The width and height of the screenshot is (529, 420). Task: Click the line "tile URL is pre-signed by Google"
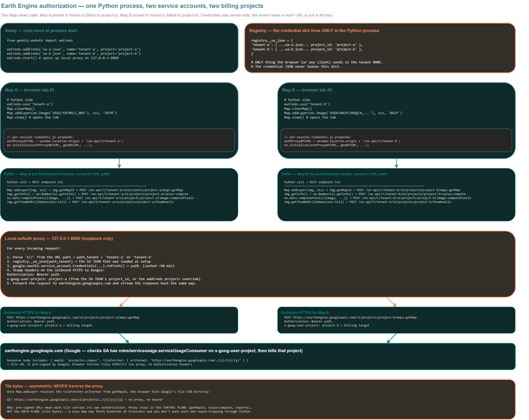click(99, 364)
